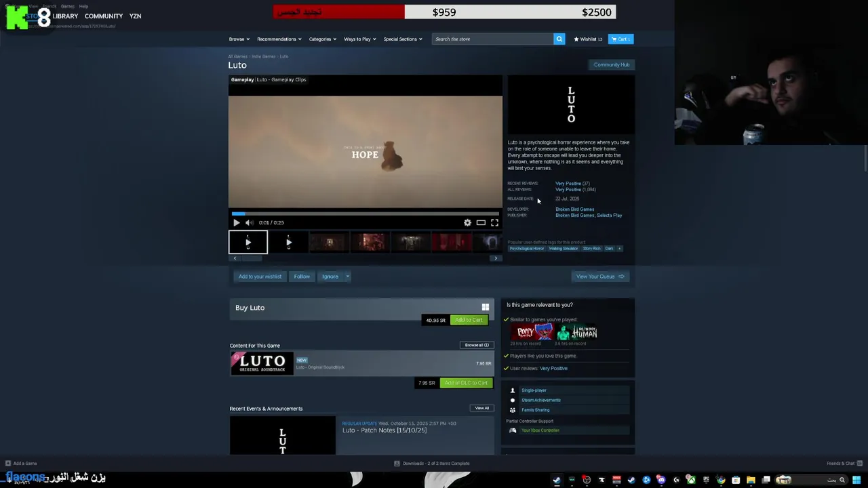868x488 pixels.
Task: Follow the Luto game
Action: [302, 277]
